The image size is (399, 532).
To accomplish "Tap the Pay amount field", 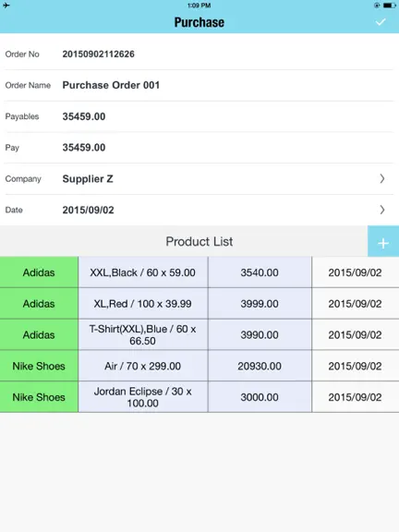I will [x=199, y=148].
